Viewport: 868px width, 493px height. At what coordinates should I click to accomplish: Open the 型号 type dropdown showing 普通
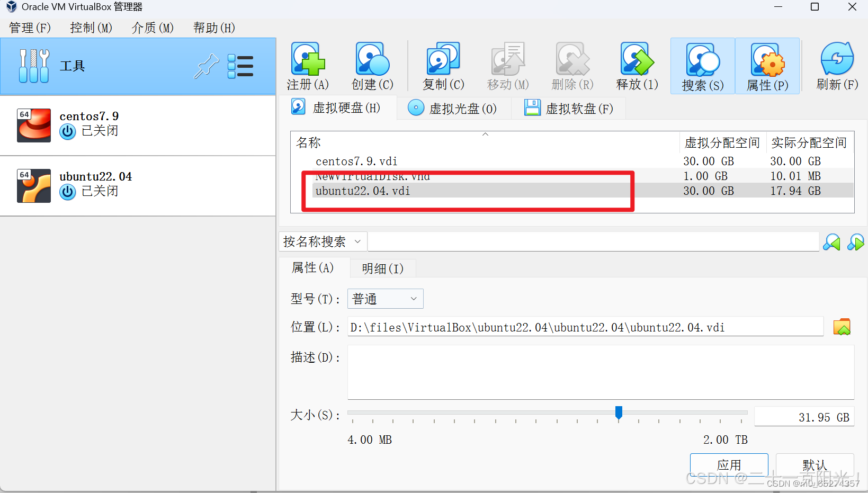(385, 299)
